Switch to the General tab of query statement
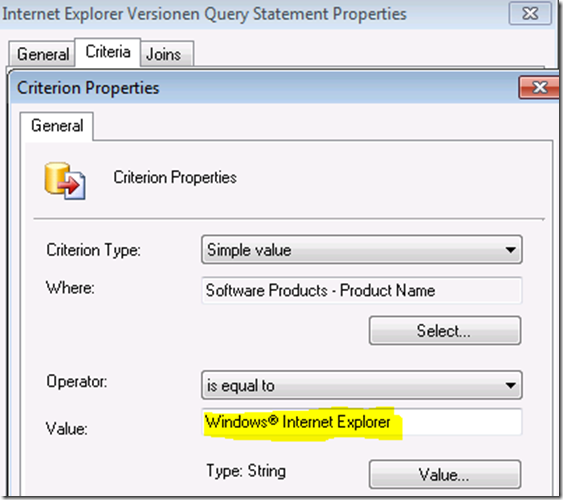 (x=43, y=54)
